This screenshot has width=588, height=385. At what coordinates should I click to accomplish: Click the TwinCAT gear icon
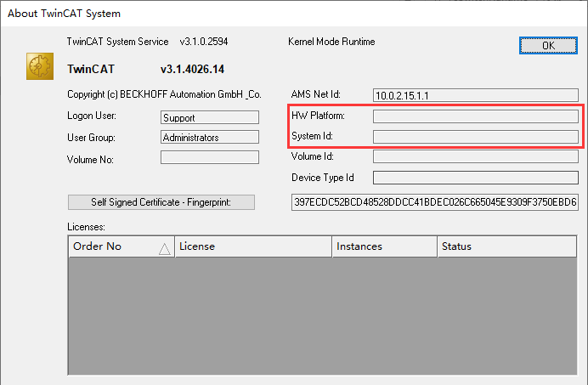pyautogui.click(x=40, y=66)
